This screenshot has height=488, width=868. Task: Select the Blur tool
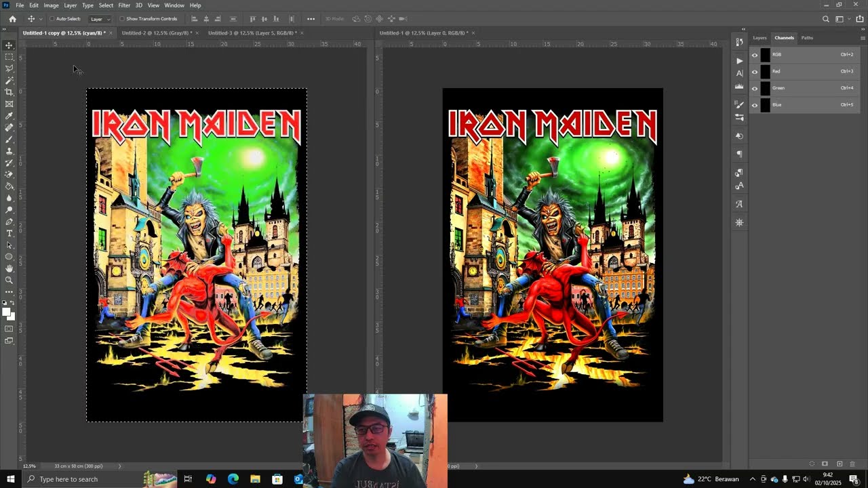9,198
